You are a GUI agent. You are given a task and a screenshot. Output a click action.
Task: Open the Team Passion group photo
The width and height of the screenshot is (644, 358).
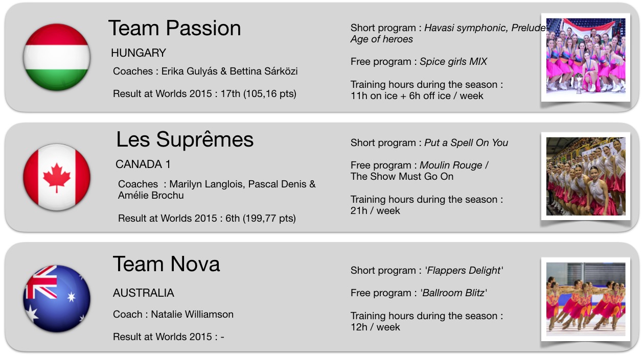[586, 56]
